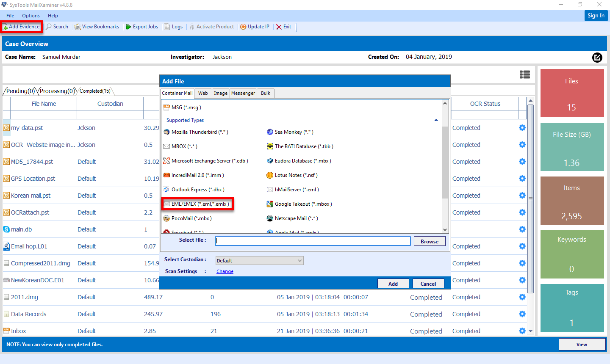The width and height of the screenshot is (610, 364).
Task: Open the Options menu
Action: (31, 16)
